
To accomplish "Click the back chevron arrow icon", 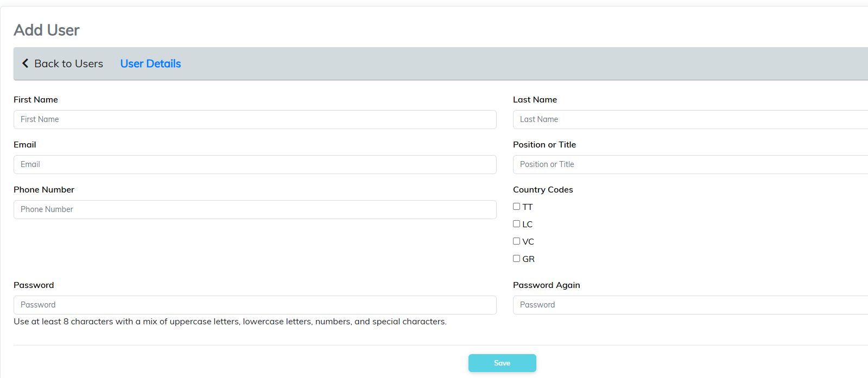I will 25,63.
